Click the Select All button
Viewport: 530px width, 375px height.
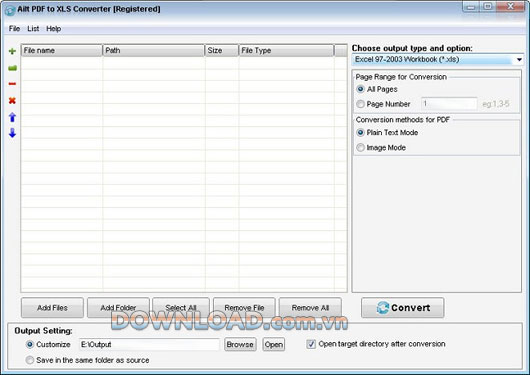click(x=181, y=308)
